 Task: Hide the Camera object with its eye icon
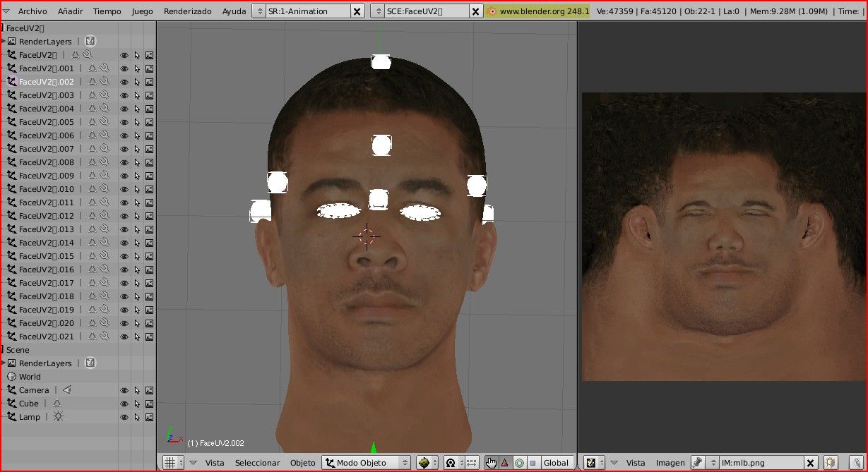coord(124,391)
